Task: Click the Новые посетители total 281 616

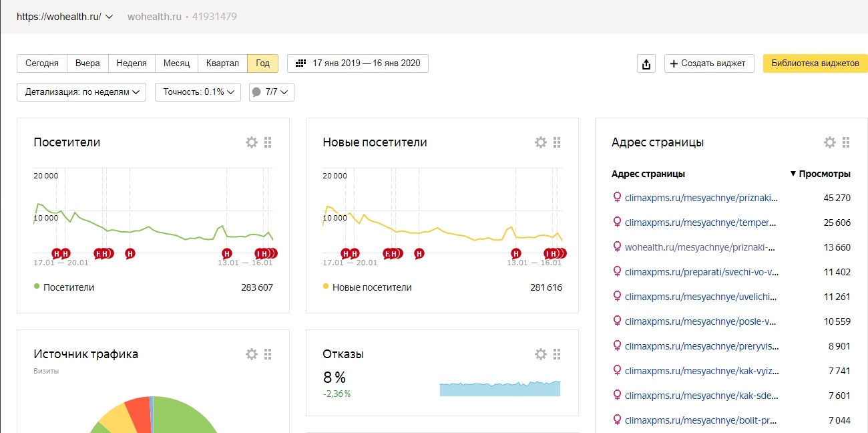Action: tap(546, 287)
